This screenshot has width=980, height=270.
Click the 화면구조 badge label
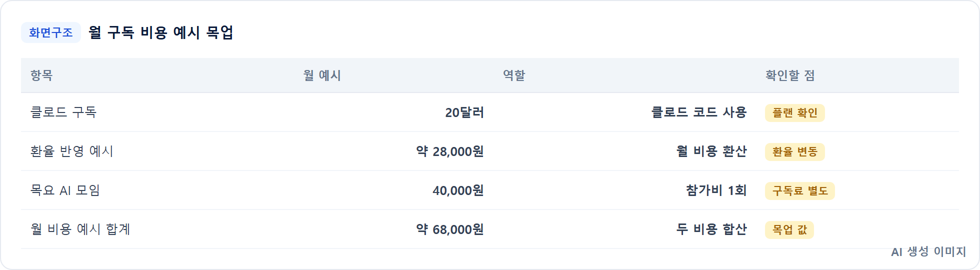click(x=51, y=32)
